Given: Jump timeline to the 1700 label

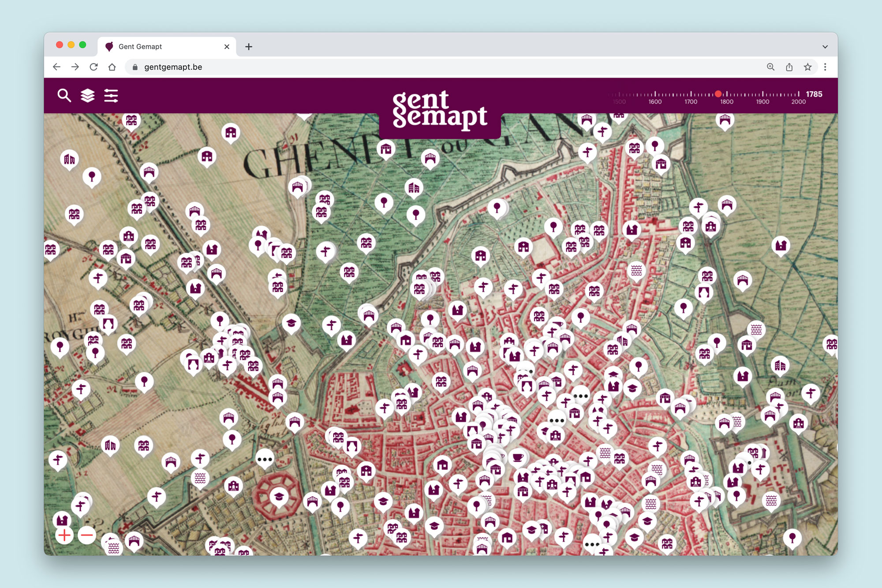Looking at the screenshot, I should point(691,102).
